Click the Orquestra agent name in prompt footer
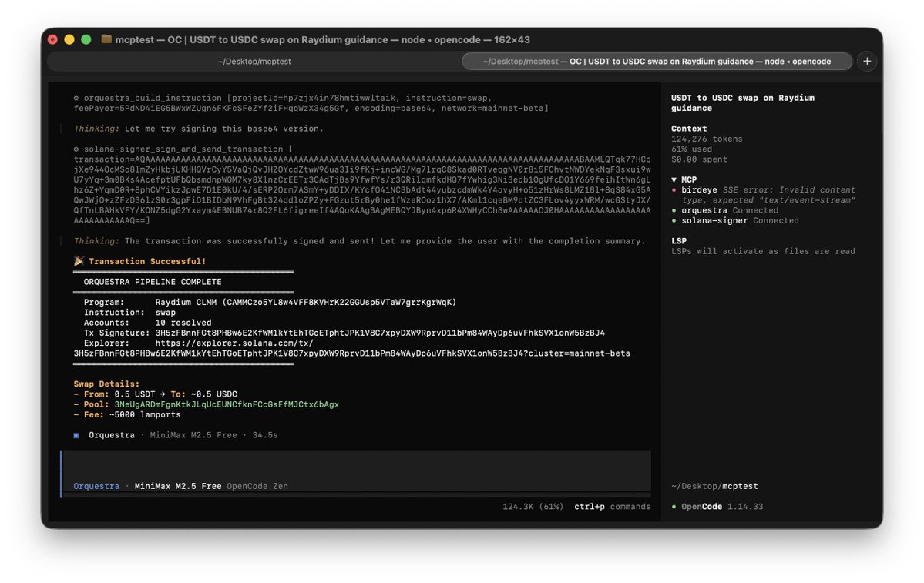This screenshot has height=583, width=924. 96,486
